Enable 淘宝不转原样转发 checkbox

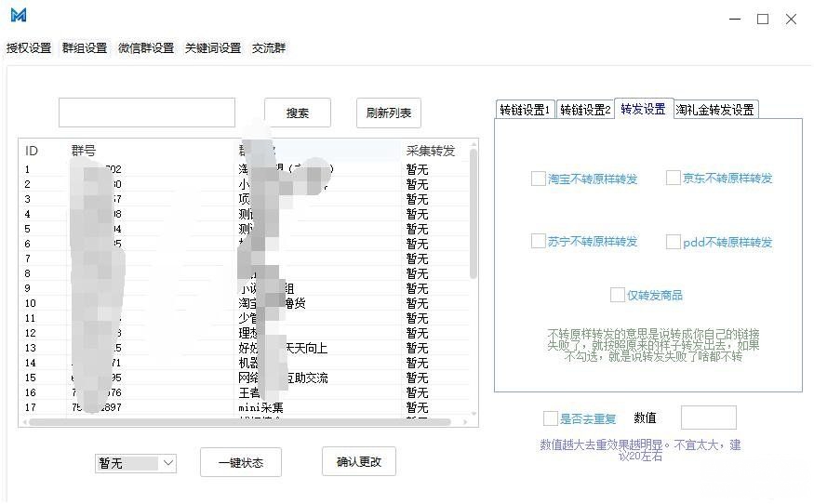(x=539, y=179)
